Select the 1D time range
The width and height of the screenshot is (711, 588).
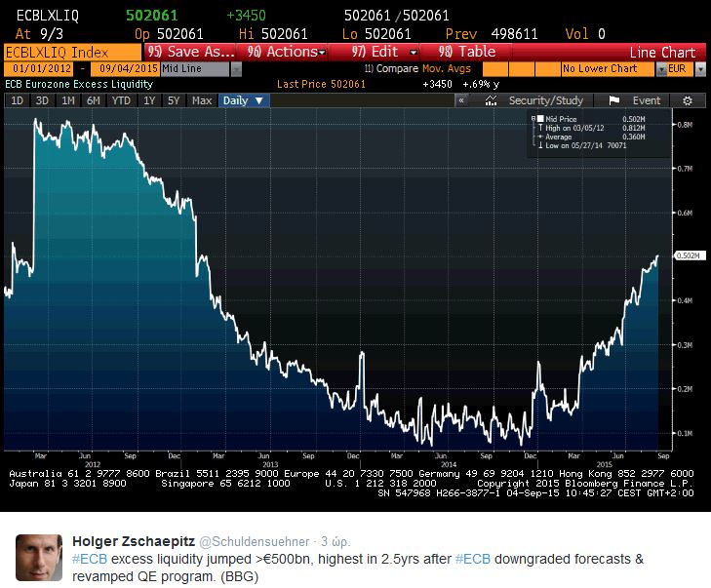[17, 100]
